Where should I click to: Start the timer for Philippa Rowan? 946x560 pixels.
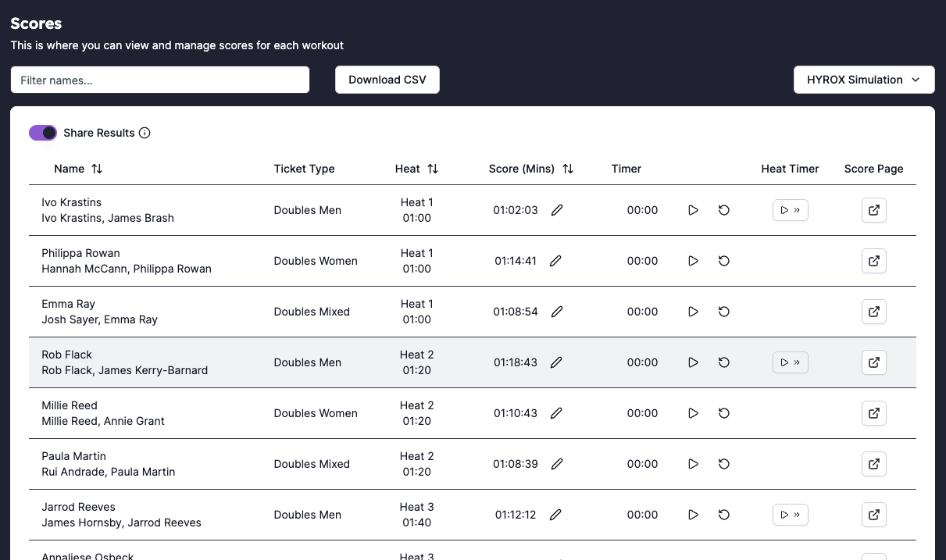point(693,261)
